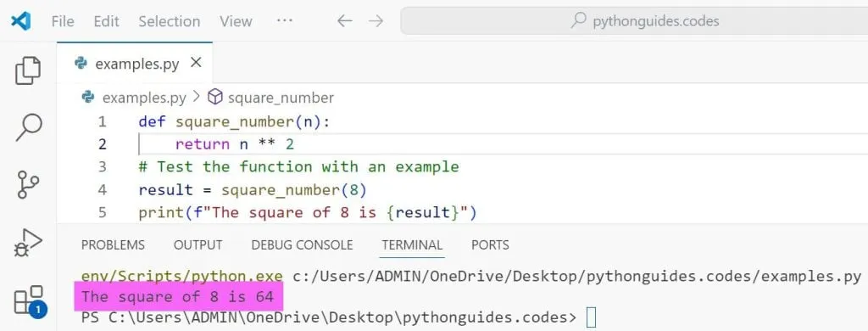Image resolution: width=868 pixels, height=331 pixels.
Task: Click 'The square of 8 is 64' output
Action: pyautogui.click(x=178, y=296)
